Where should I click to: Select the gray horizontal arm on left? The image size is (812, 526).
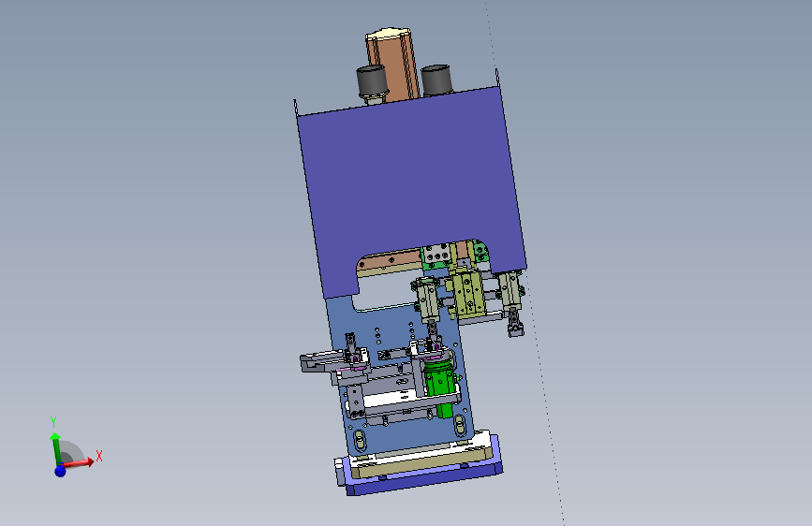321,360
